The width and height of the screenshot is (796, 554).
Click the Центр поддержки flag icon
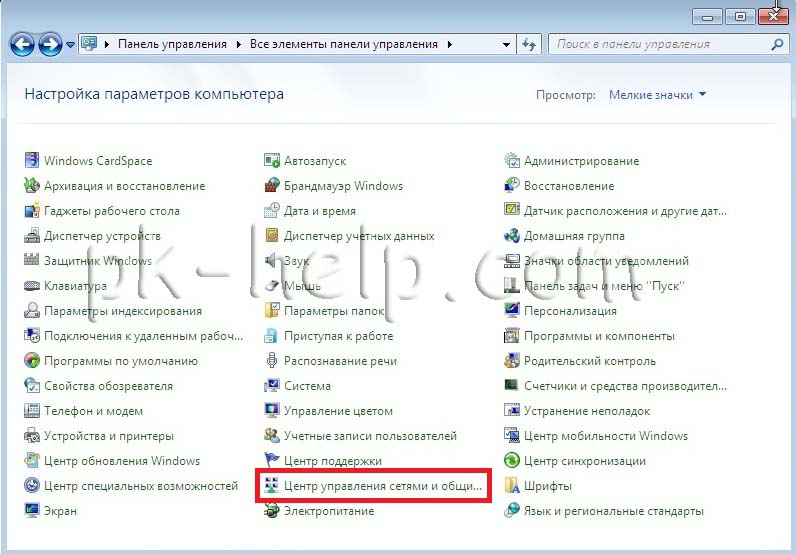point(272,461)
